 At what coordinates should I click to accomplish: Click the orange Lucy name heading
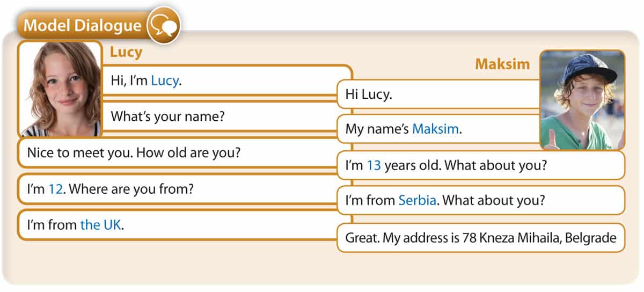pos(126,52)
